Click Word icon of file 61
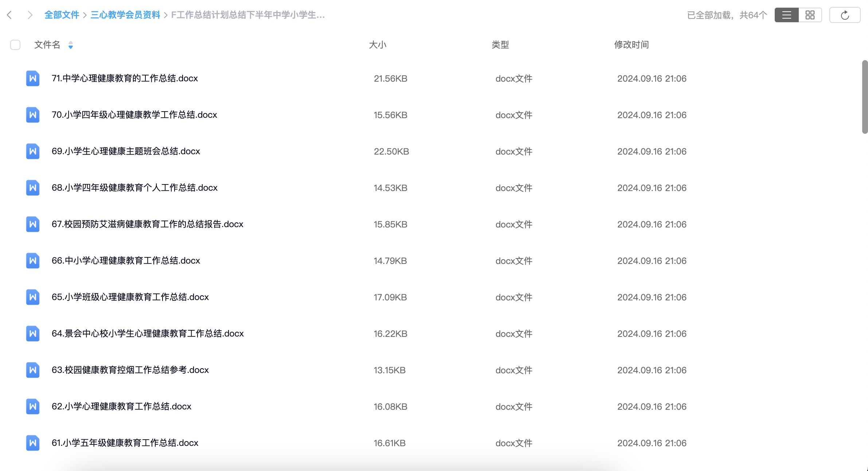The width and height of the screenshot is (868, 471). 33,443
